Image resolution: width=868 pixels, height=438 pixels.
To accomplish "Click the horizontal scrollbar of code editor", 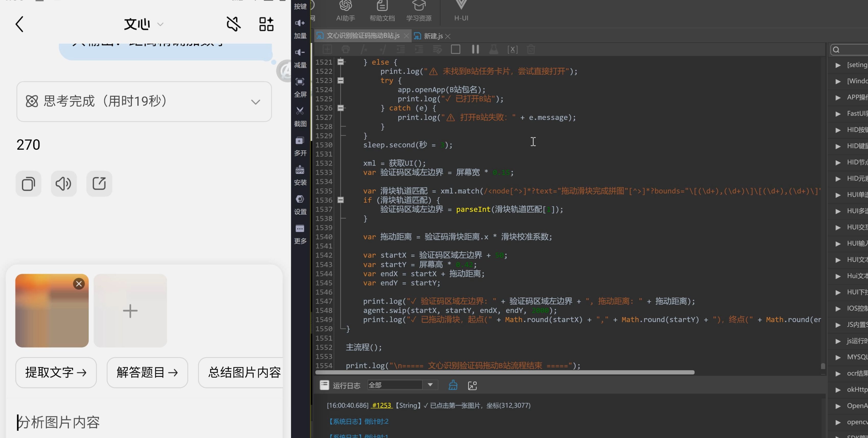I will click(x=505, y=373).
